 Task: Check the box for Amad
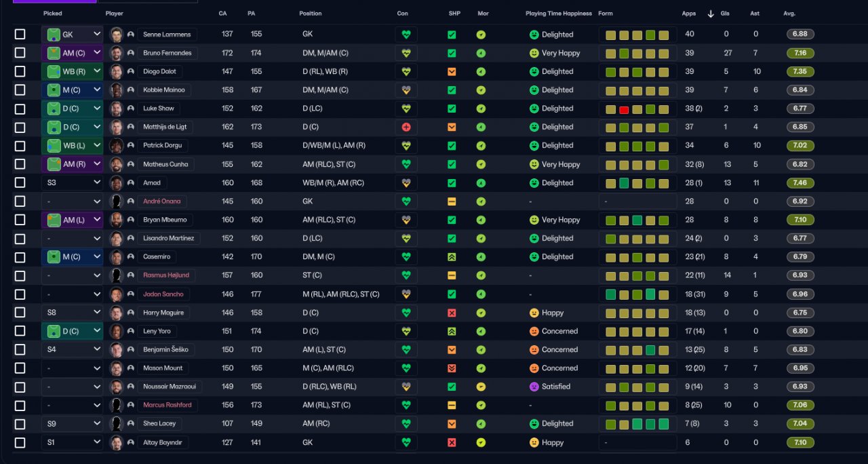[x=20, y=182]
